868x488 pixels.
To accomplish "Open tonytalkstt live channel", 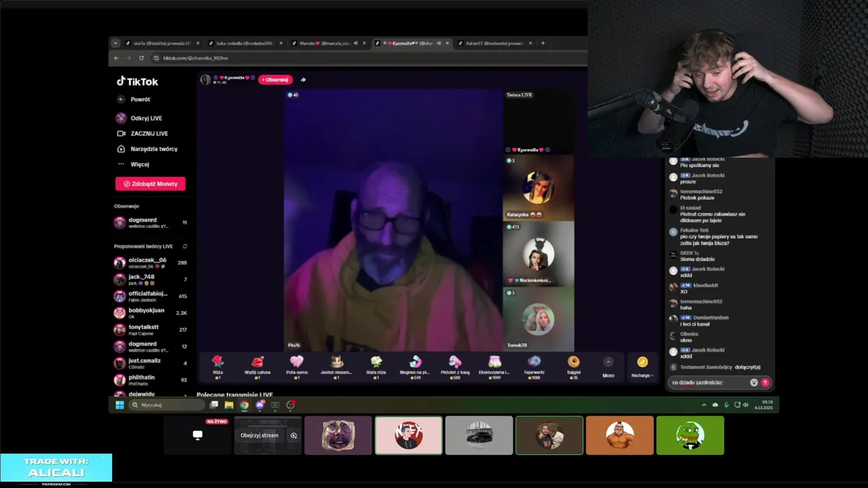I will click(151, 329).
